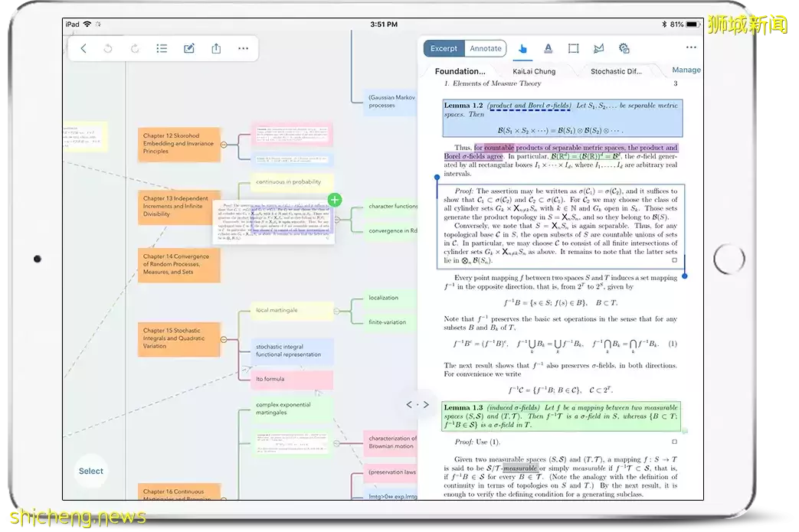Select the hand pointer excerpt tool
Image resolution: width=799 pixels, height=532 pixels.
pyautogui.click(x=523, y=48)
